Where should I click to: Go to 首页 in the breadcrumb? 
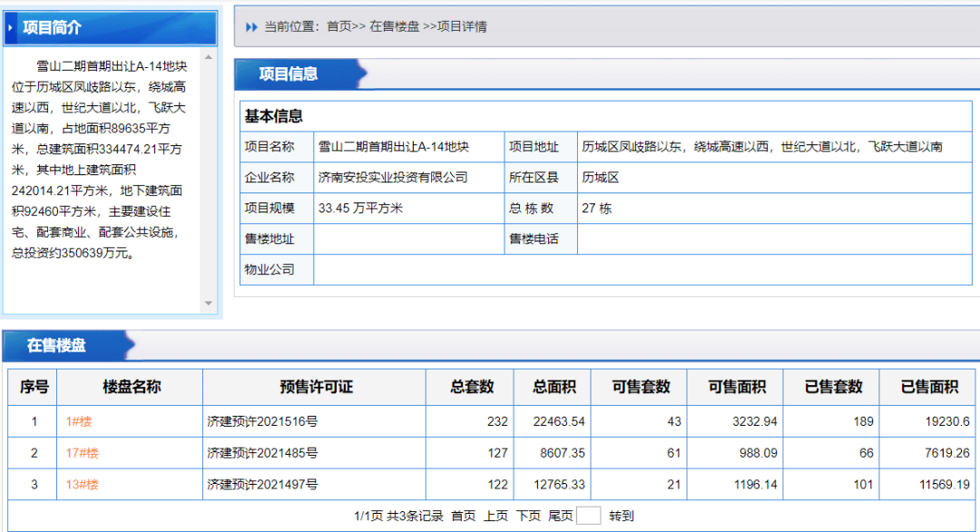click(339, 26)
